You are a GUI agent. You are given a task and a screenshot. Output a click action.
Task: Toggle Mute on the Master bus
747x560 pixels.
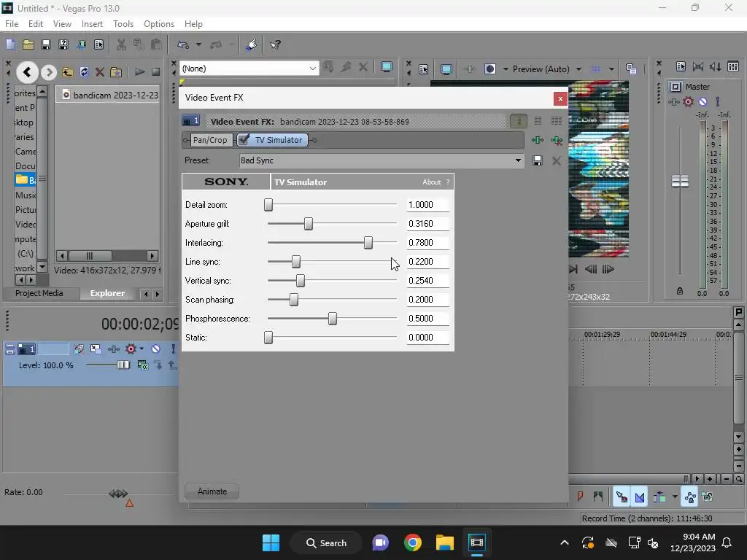pyautogui.click(x=703, y=101)
